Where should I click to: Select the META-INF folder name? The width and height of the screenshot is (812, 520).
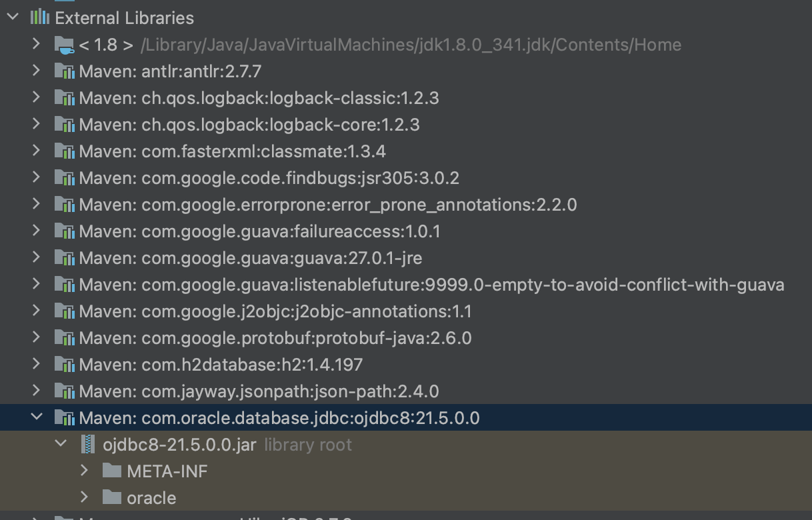pyautogui.click(x=167, y=471)
